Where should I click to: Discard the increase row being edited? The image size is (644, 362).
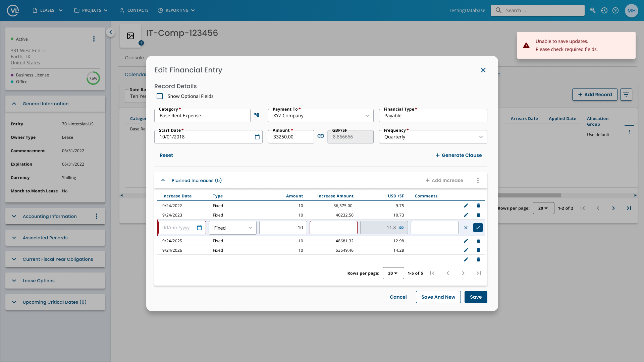[x=466, y=228]
